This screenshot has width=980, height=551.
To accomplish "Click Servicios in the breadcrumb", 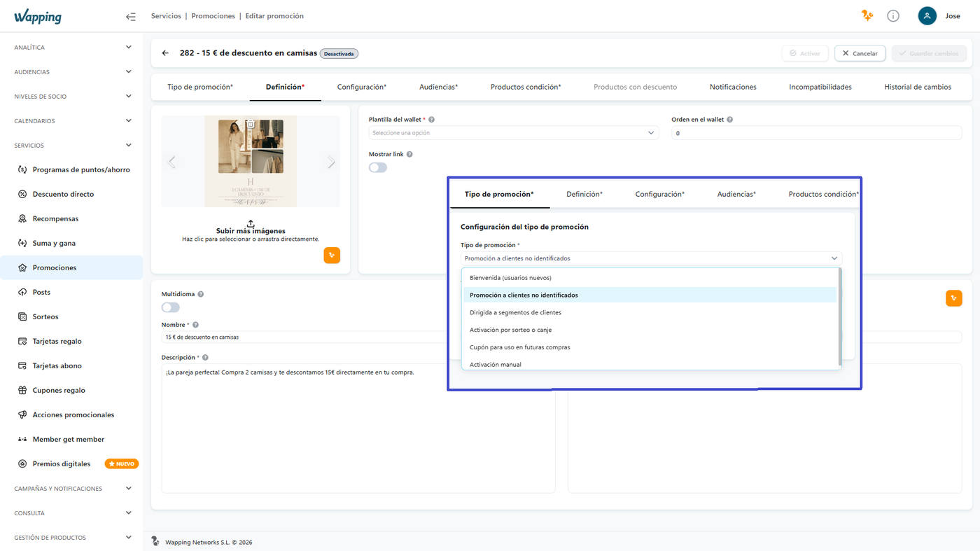I will [x=166, y=16].
